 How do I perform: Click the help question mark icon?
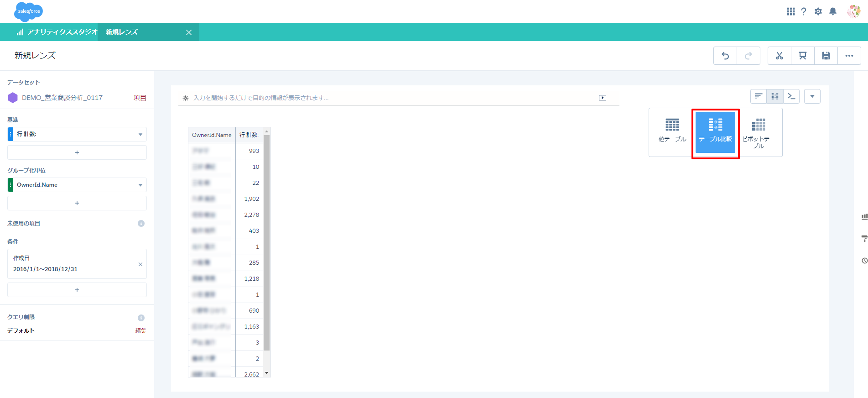[804, 11]
